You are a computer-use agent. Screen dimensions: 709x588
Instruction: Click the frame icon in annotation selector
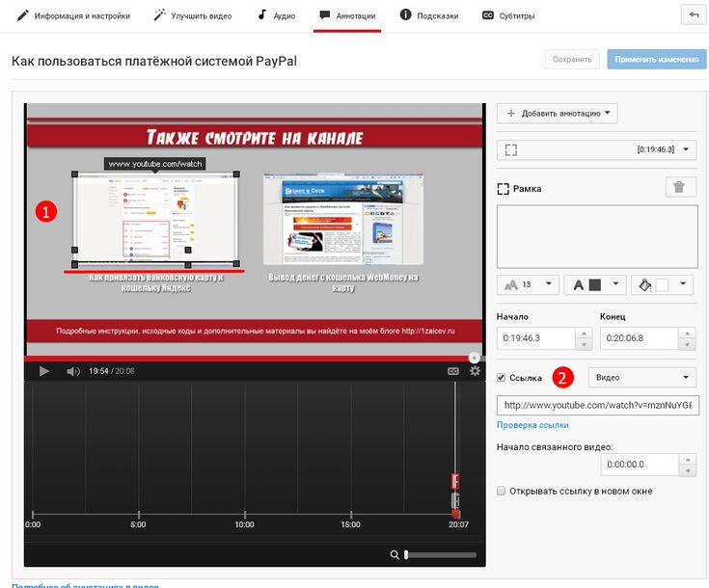[511, 150]
